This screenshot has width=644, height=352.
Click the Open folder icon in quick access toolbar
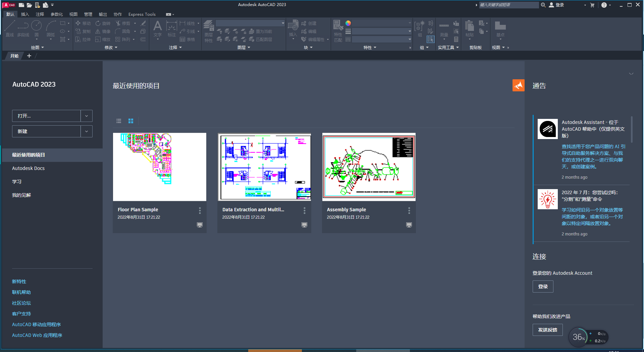coord(29,5)
